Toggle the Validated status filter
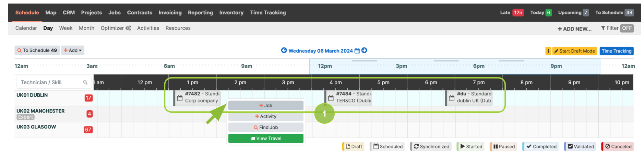 pos(581,146)
